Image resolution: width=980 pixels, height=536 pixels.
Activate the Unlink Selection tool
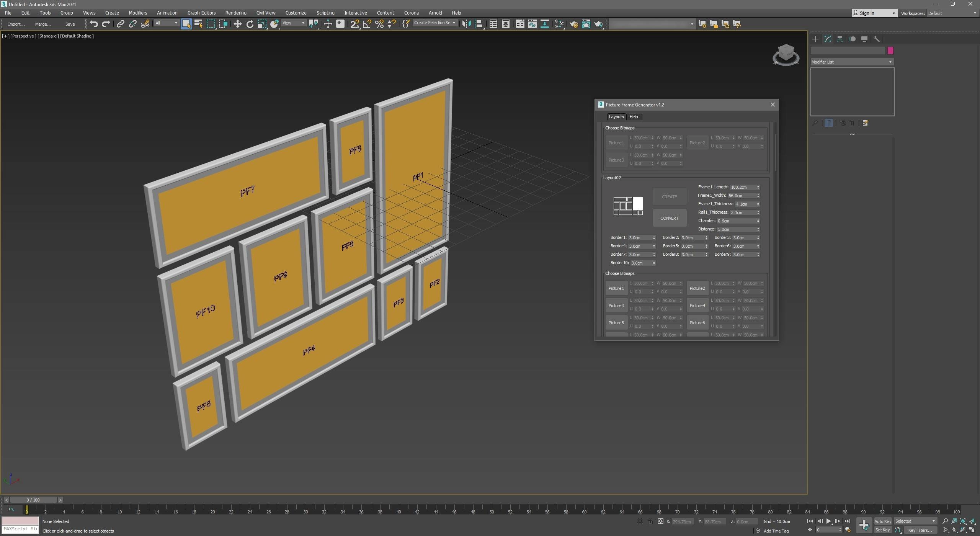point(133,24)
